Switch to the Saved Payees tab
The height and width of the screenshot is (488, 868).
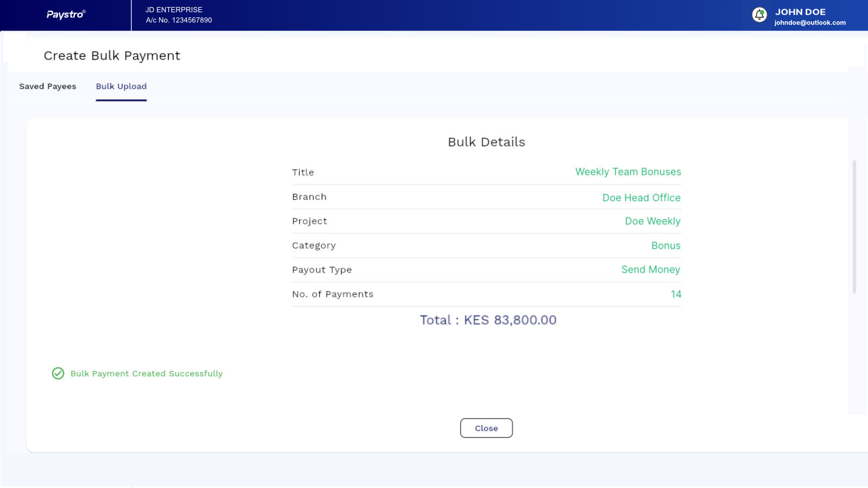(x=48, y=86)
